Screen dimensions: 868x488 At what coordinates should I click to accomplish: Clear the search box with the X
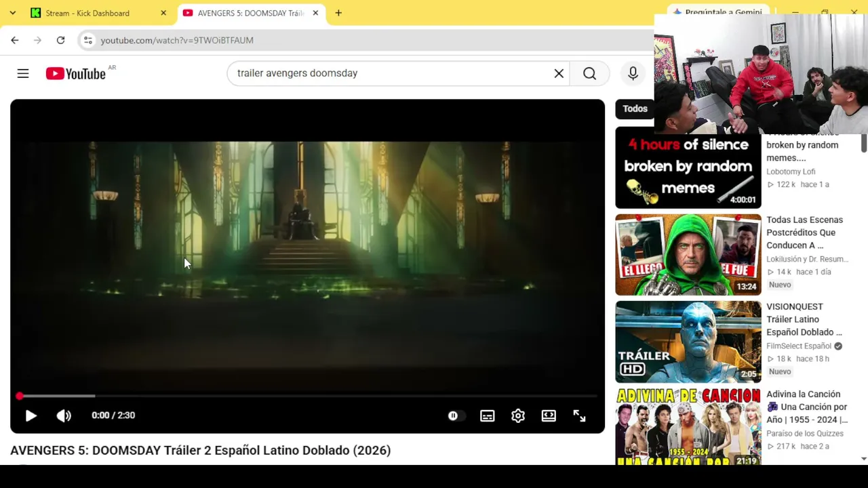(559, 73)
